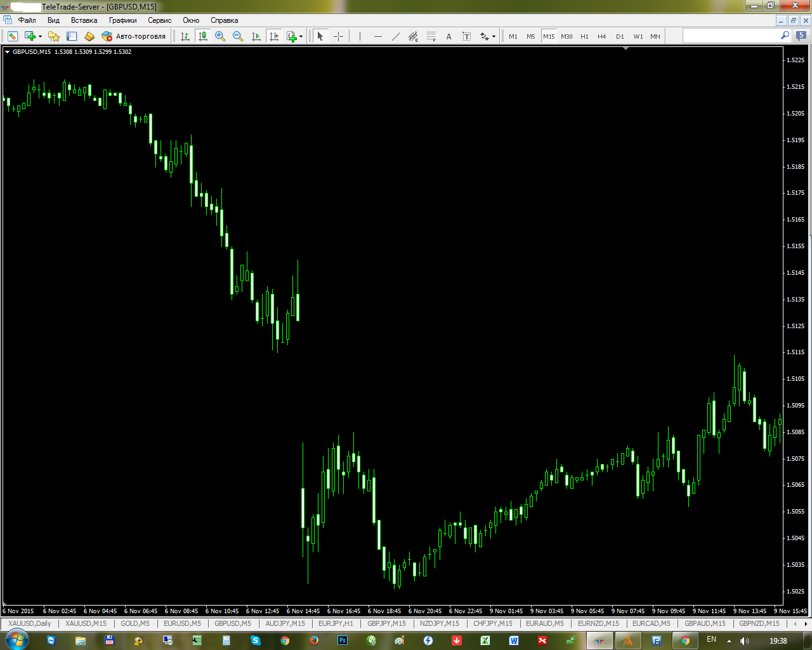Open the Файл menu

(27, 20)
